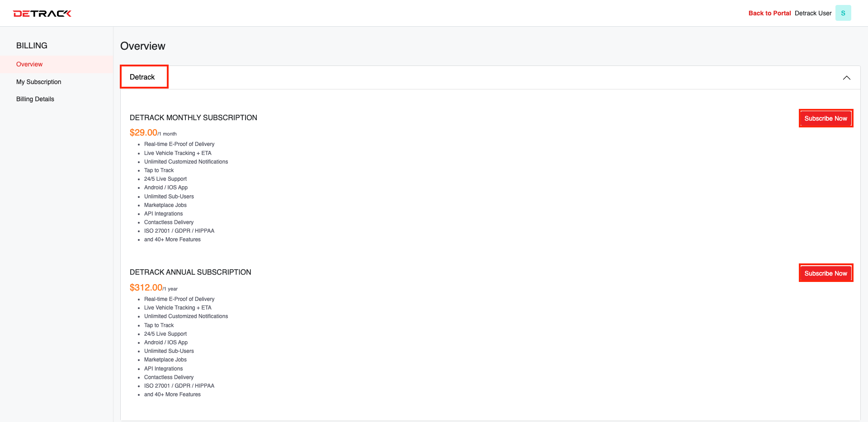Click annual plan's and 40+ More Features
This screenshot has width=868, height=422.
(x=172, y=394)
